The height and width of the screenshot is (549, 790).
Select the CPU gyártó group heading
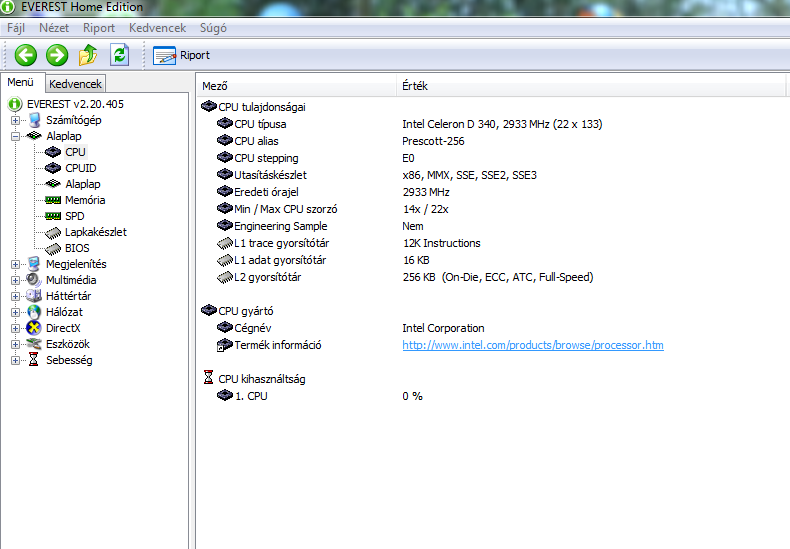point(245,311)
